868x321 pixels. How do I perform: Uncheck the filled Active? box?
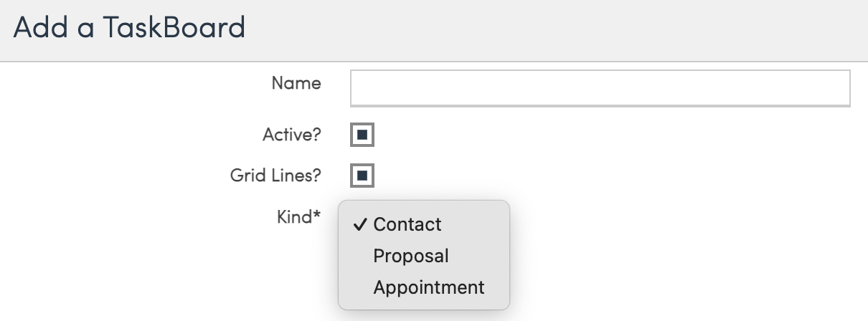point(362,135)
